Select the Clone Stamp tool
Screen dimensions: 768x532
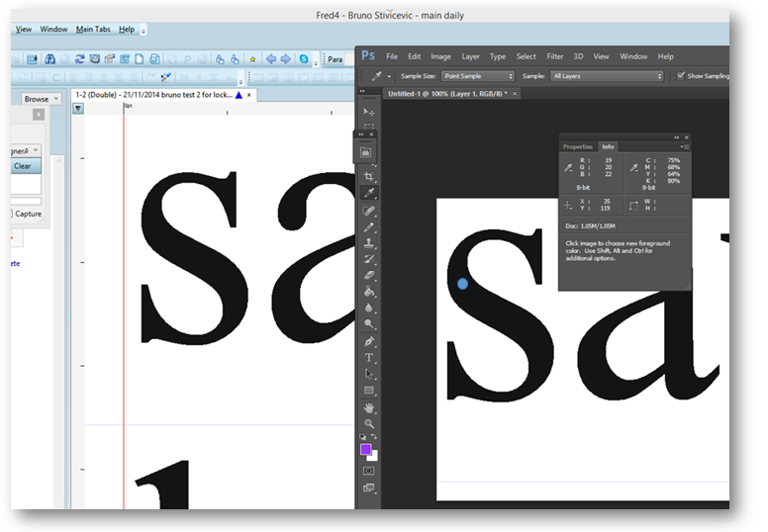pos(369,243)
